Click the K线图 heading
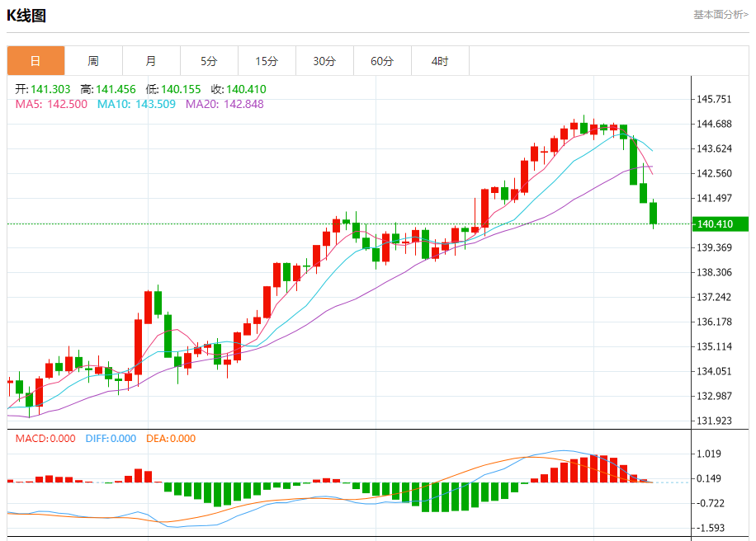 click(26, 16)
